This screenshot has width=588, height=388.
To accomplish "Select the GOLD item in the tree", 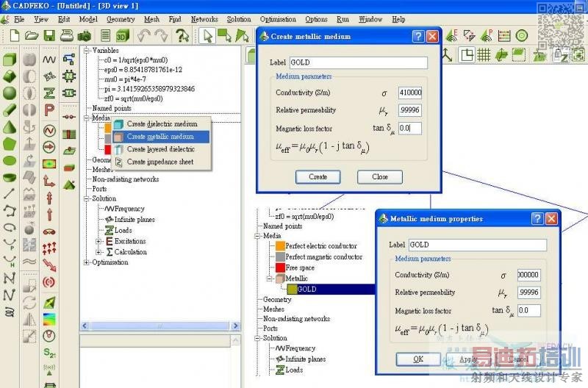I will [x=306, y=289].
